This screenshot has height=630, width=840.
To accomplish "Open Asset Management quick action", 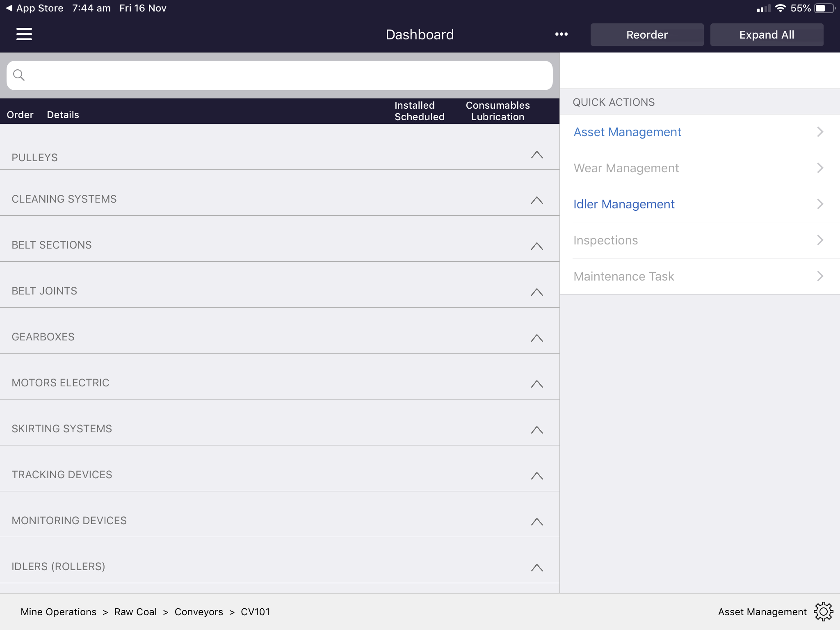I will [x=700, y=132].
